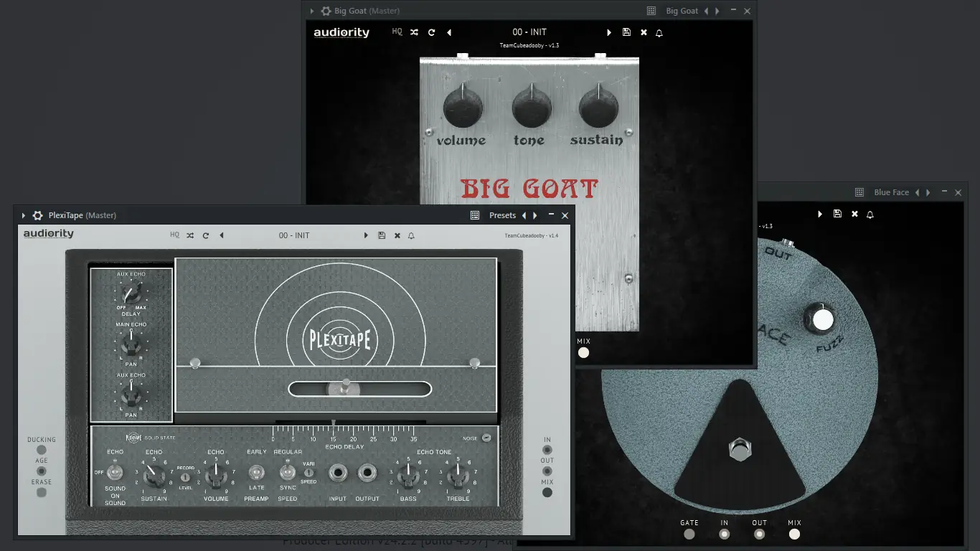Click the bell notification icon in PlexiTape
Image resolution: width=980 pixels, height=551 pixels.
[412, 235]
